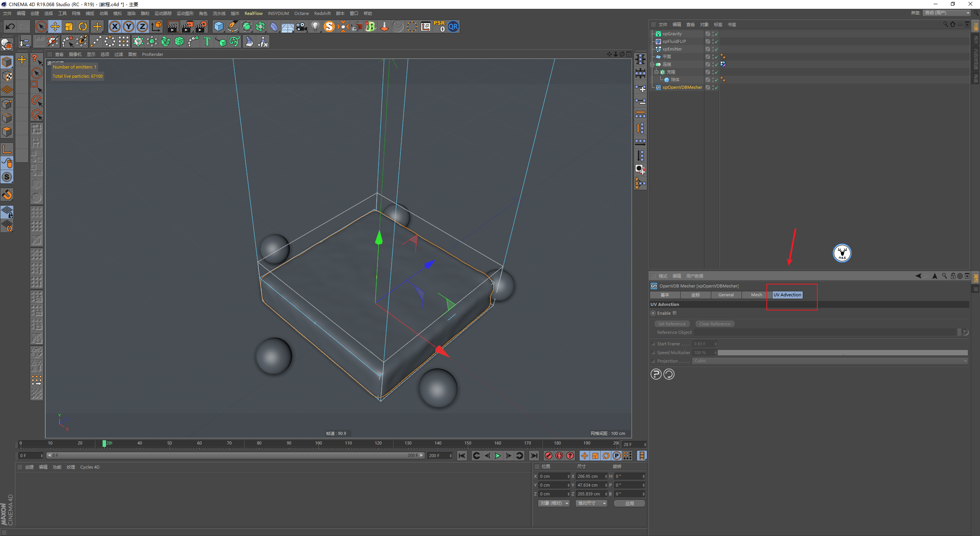Click the Cube primitive icon
This screenshot has height=536, width=980.
pos(219,26)
